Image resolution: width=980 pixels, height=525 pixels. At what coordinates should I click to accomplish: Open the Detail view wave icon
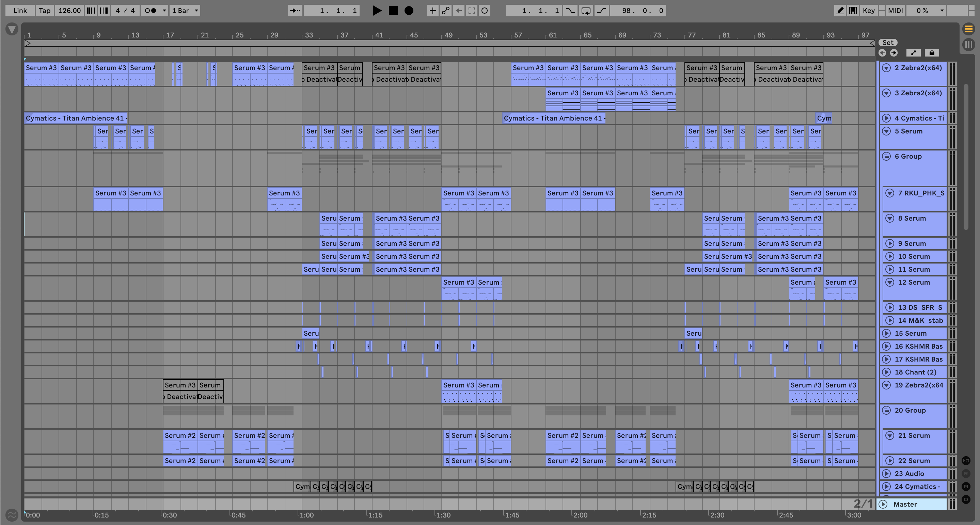pos(12,515)
